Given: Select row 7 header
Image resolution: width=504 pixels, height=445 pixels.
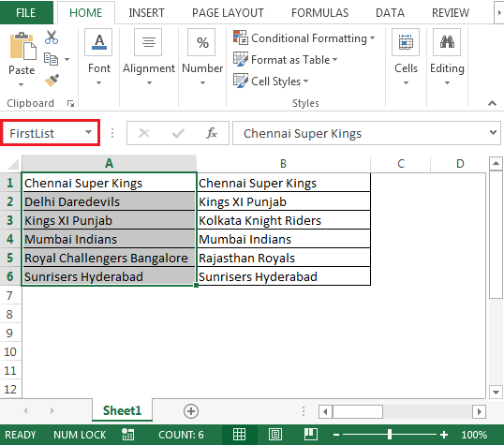Looking at the screenshot, I should 10,295.
